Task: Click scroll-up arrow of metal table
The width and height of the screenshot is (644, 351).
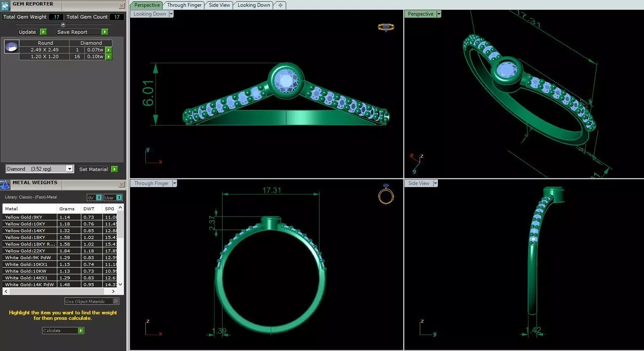Action: click(x=121, y=207)
